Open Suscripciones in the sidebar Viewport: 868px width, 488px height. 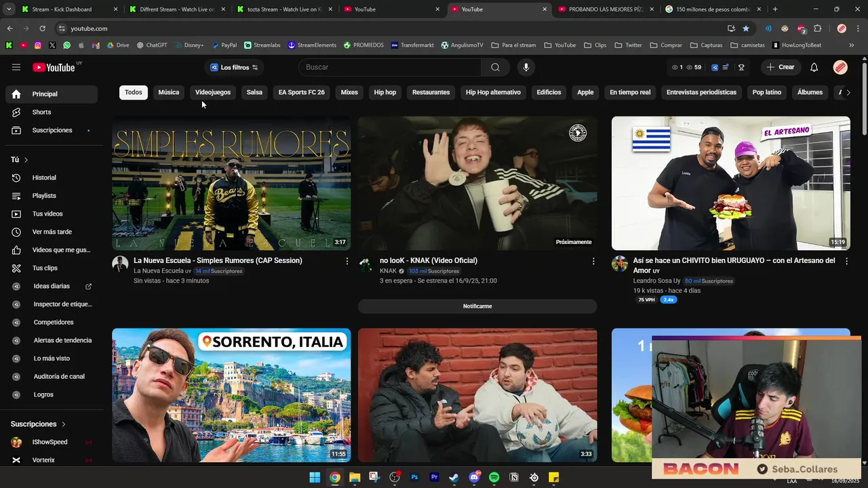click(x=52, y=130)
